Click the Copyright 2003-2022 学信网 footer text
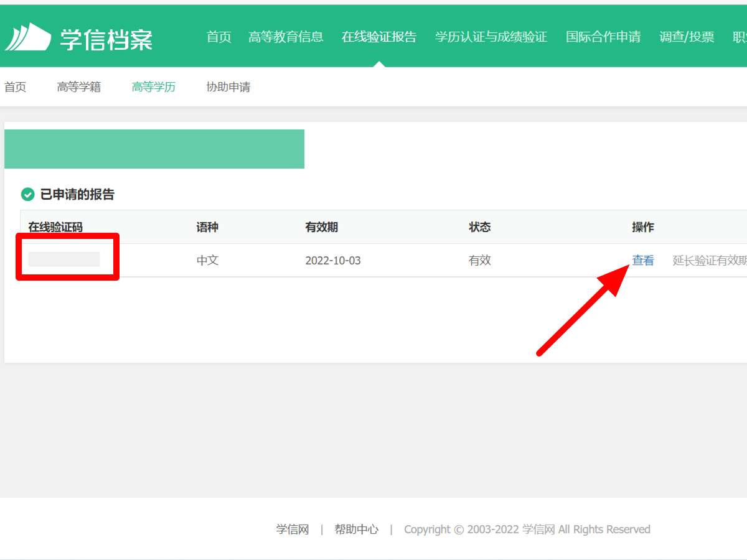Viewport: 747px width, 560px height. pos(527,530)
